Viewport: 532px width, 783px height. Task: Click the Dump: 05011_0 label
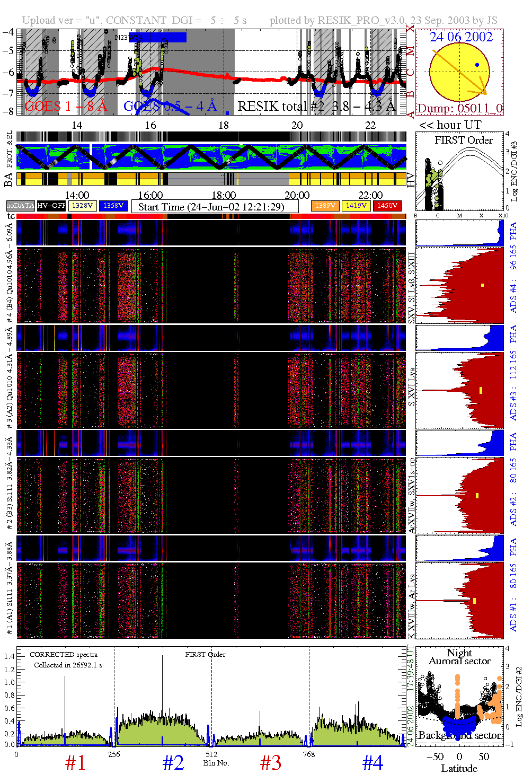click(x=459, y=109)
